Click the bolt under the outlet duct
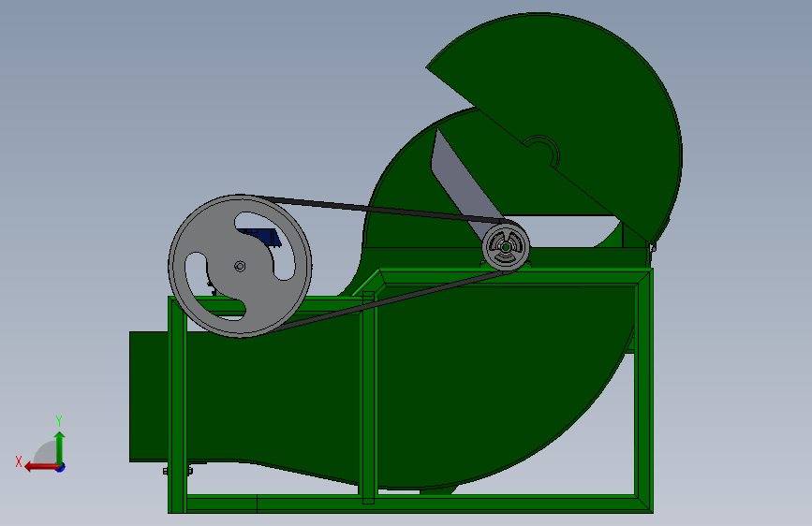Viewport: 812px width, 526px height. pos(178,471)
